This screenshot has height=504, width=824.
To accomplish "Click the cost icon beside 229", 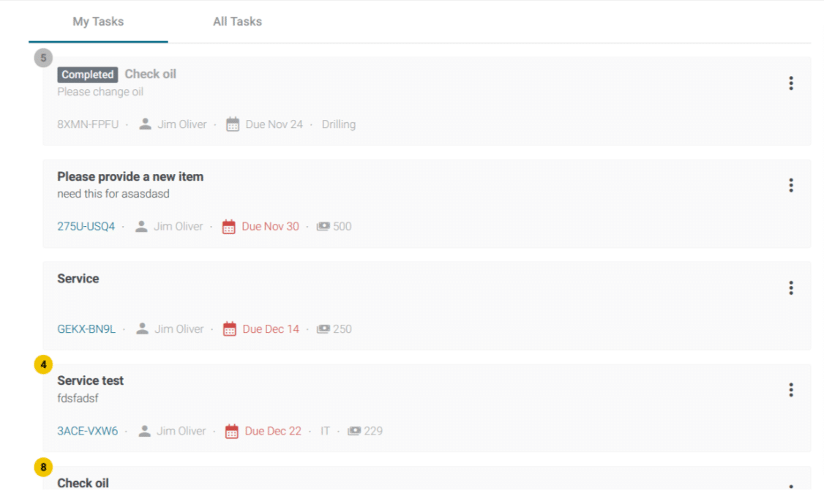I will 355,430.
